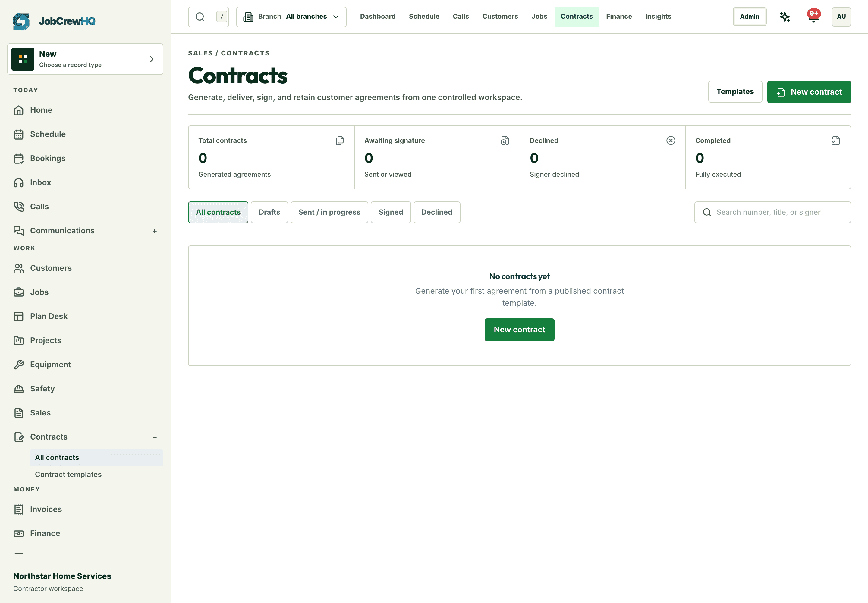Click the Total contracts stat card label
This screenshot has width=868, height=603.
click(222, 140)
